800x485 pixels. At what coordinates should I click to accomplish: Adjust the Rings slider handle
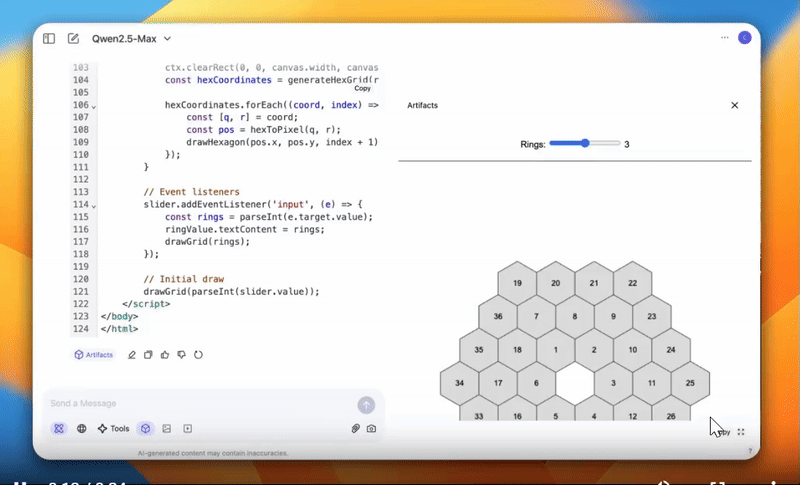(x=585, y=143)
